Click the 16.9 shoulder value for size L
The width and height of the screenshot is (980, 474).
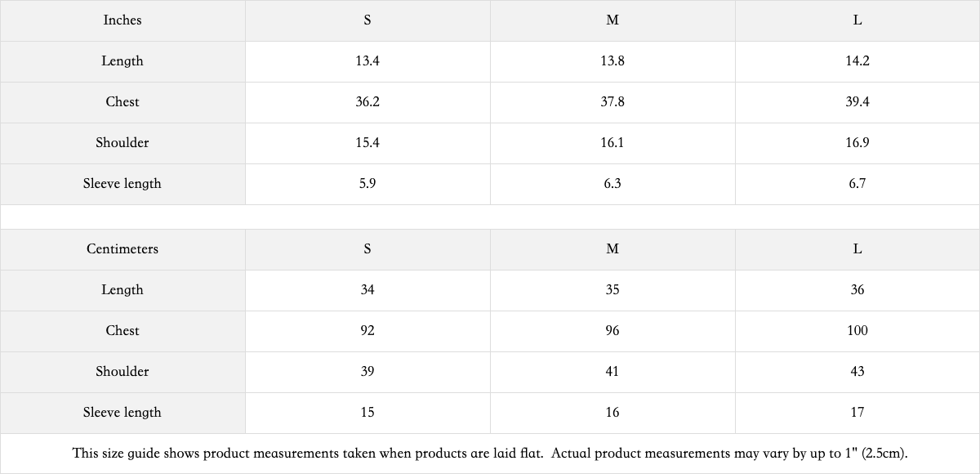857,143
